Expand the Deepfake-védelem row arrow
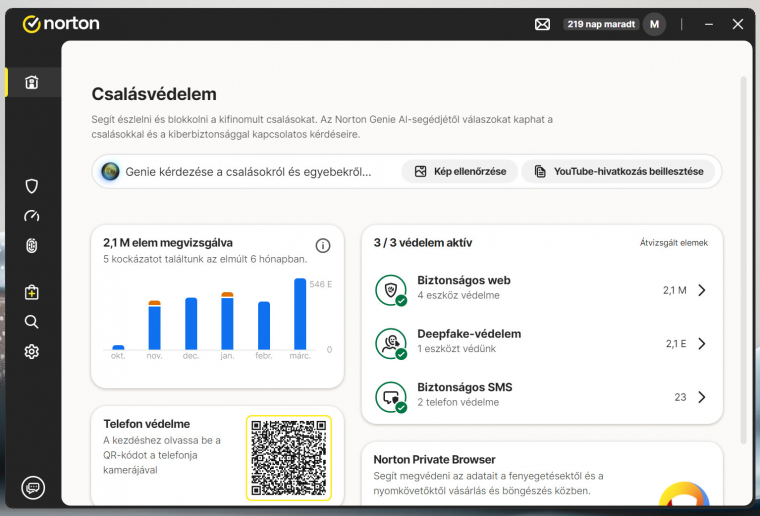Viewport: 760px width, 516px height. tap(701, 343)
